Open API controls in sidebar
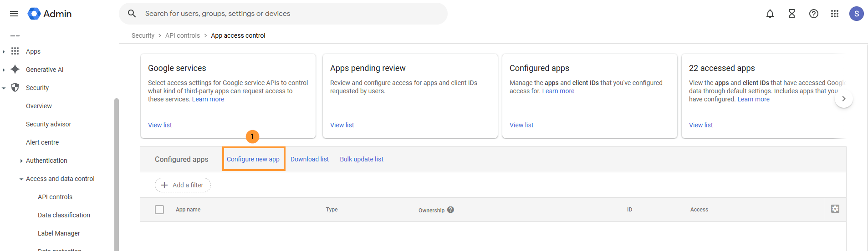Image resolution: width=868 pixels, height=251 pixels. (x=55, y=197)
